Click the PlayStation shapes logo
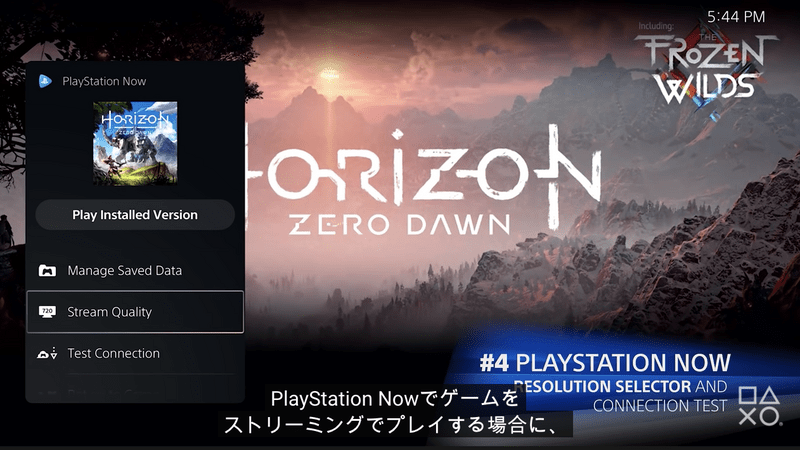This screenshot has height=450, width=800. pyautogui.click(x=759, y=406)
